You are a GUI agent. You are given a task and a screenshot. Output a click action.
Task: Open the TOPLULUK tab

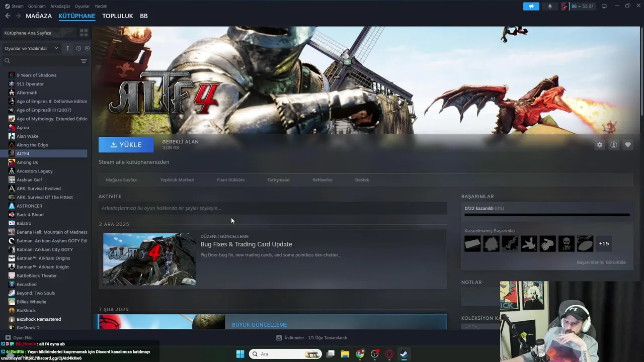[x=118, y=16]
